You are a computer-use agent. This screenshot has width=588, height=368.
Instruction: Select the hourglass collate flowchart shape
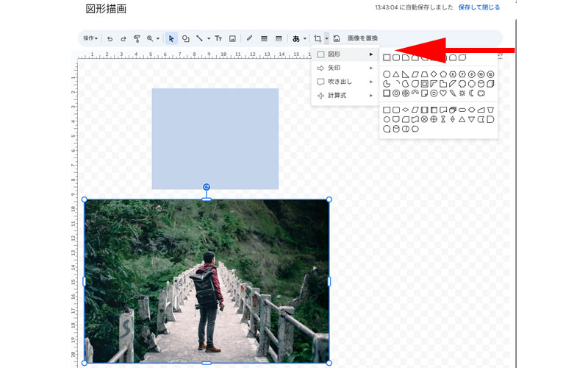443,119
